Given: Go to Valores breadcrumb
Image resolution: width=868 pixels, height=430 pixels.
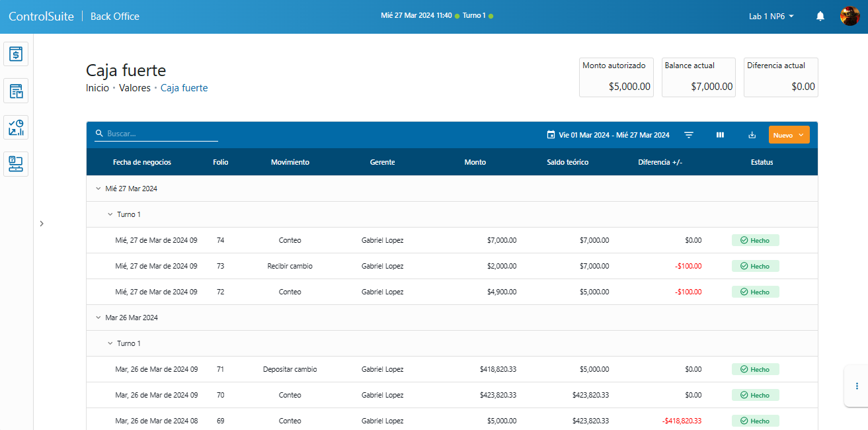Looking at the screenshot, I should (135, 88).
